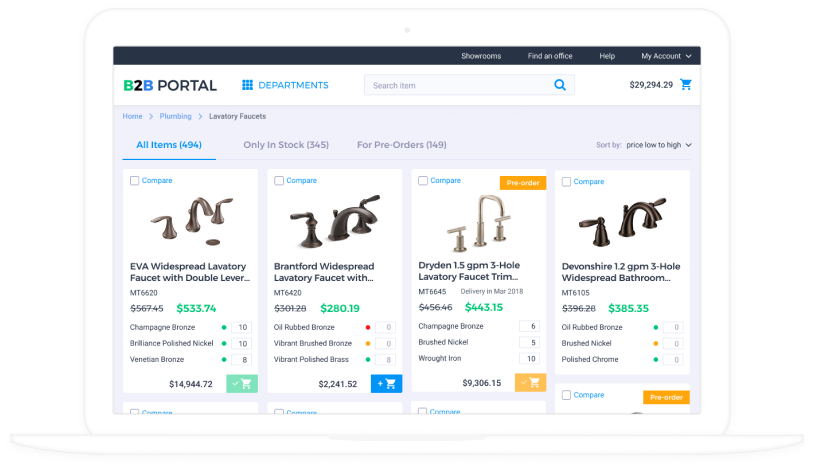Click the Dryden faucet product image

click(479, 223)
